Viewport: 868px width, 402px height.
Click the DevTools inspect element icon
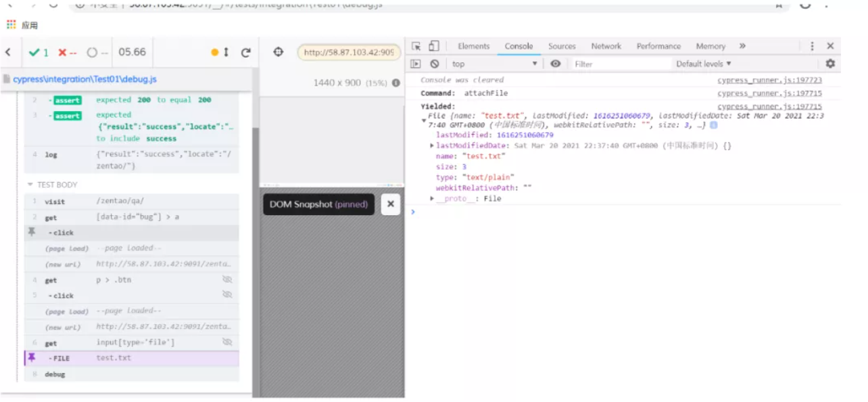[x=416, y=46]
